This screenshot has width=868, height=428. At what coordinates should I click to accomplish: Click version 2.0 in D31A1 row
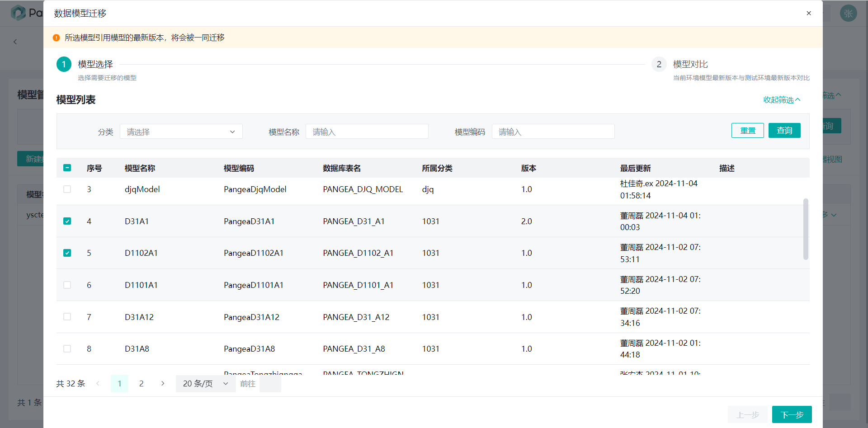pos(527,221)
